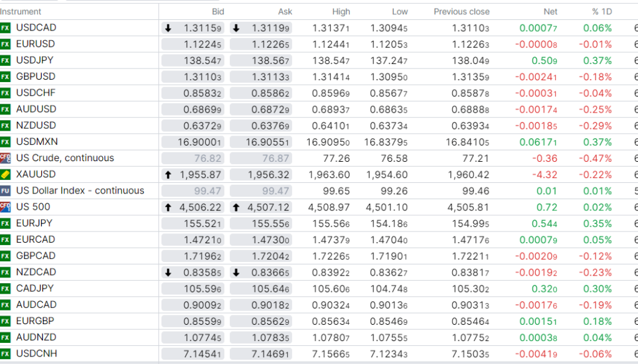
Task: Click the Previous close column header
Action: pos(462,12)
